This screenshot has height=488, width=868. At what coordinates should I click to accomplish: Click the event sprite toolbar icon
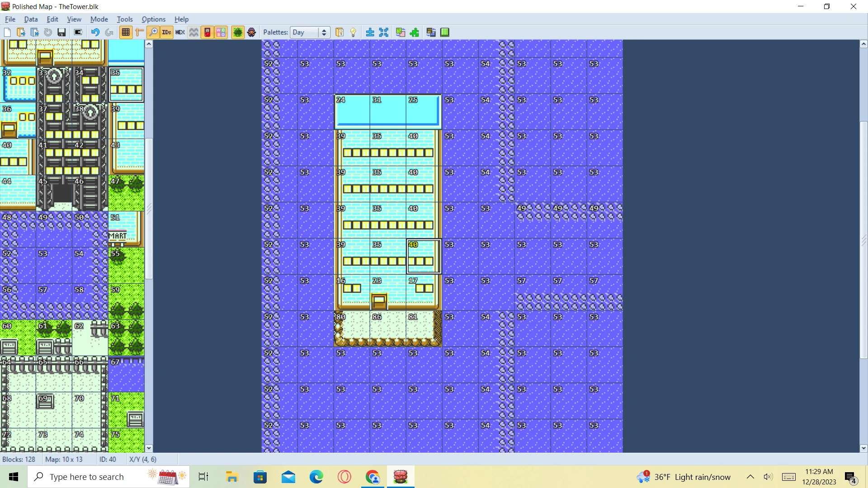252,32
